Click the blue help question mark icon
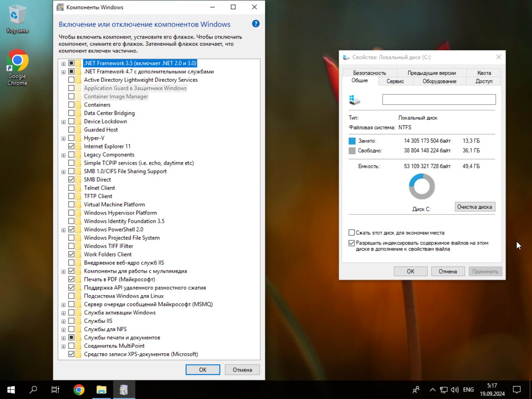The width and height of the screenshot is (532, 399). tap(256, 24)
